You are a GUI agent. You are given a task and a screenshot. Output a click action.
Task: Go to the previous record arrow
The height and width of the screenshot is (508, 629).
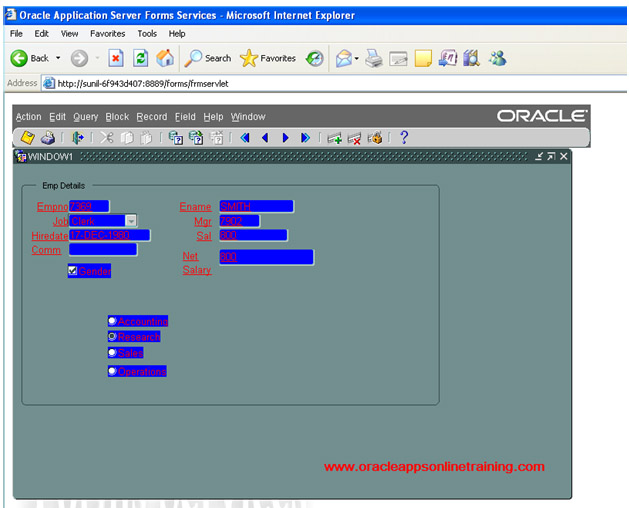point(265,138)
